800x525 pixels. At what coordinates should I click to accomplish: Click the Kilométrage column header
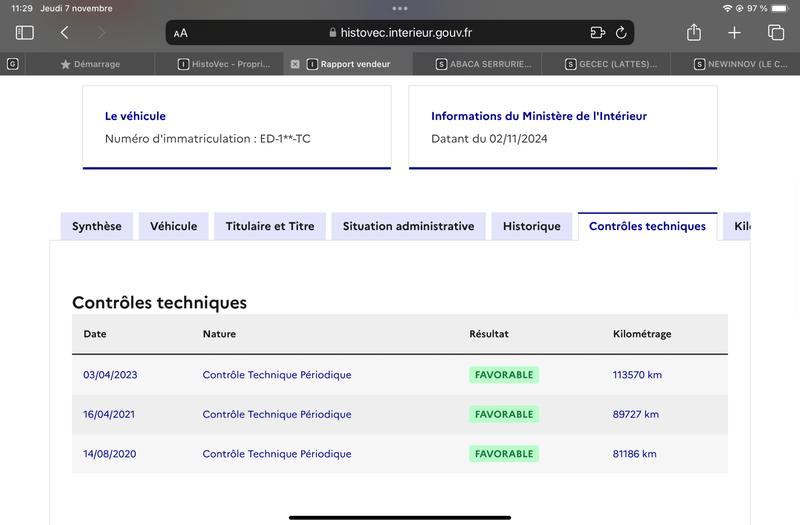(642, 334)
